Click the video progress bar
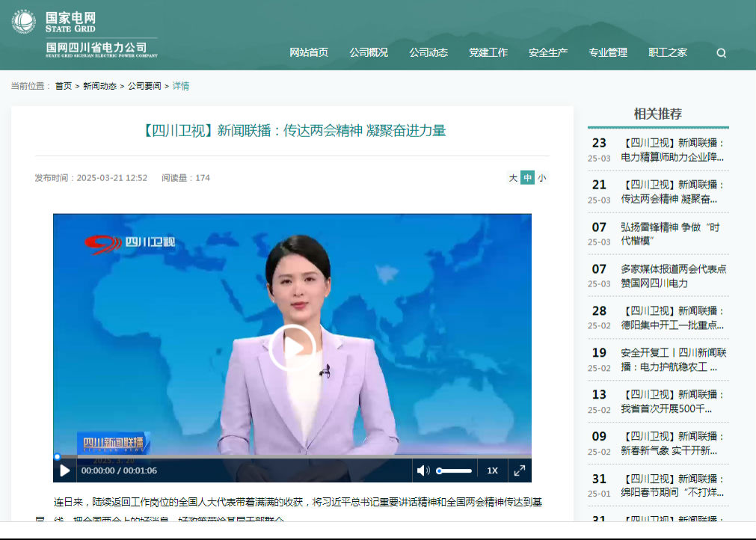The image size is (756, 540). (x=292, y=456)
